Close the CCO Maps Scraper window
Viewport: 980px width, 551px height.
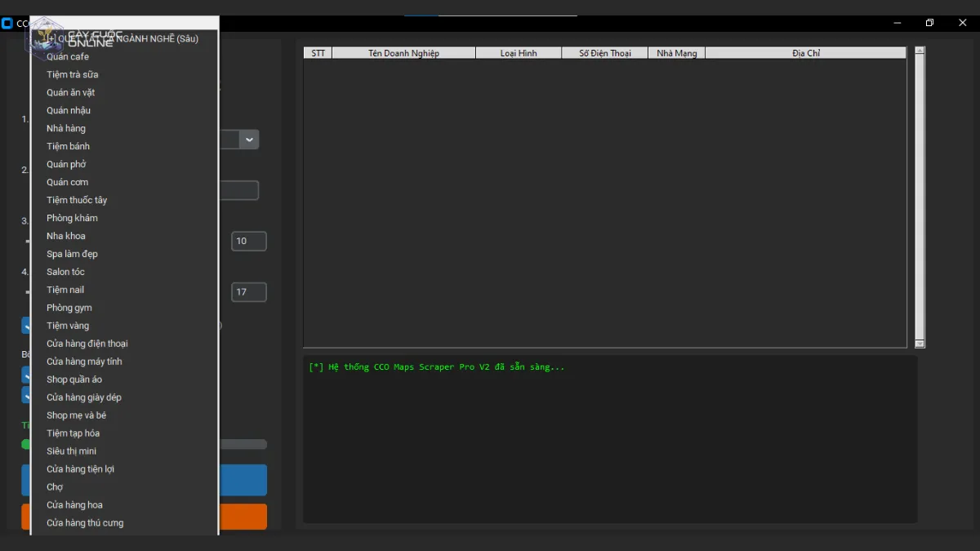point(962,23)
